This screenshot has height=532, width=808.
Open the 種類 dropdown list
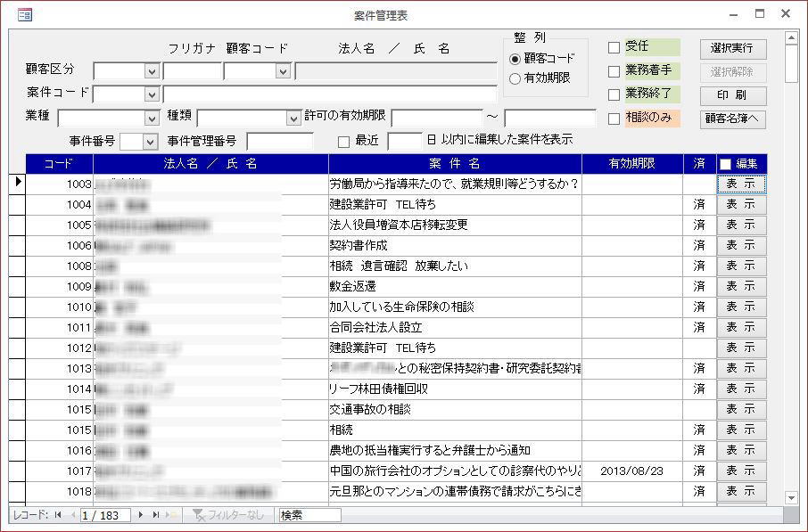click(x=293, y=118)
